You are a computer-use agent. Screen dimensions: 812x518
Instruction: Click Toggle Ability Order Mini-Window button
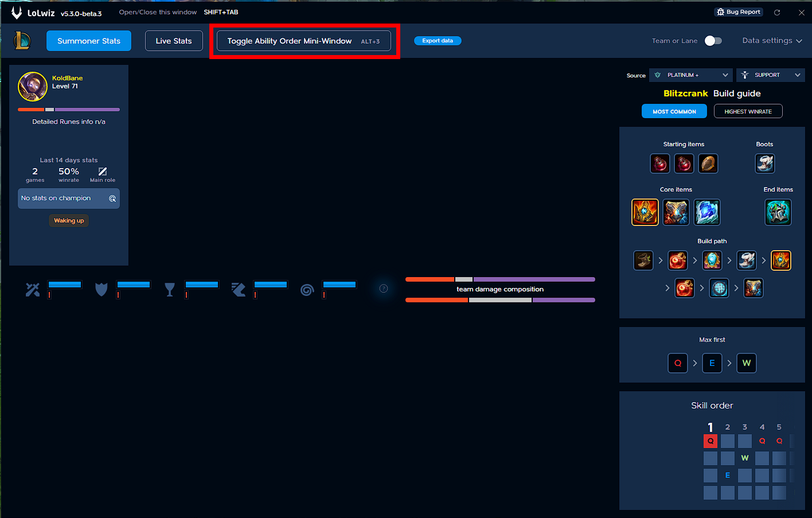click(x=304, y=41)
